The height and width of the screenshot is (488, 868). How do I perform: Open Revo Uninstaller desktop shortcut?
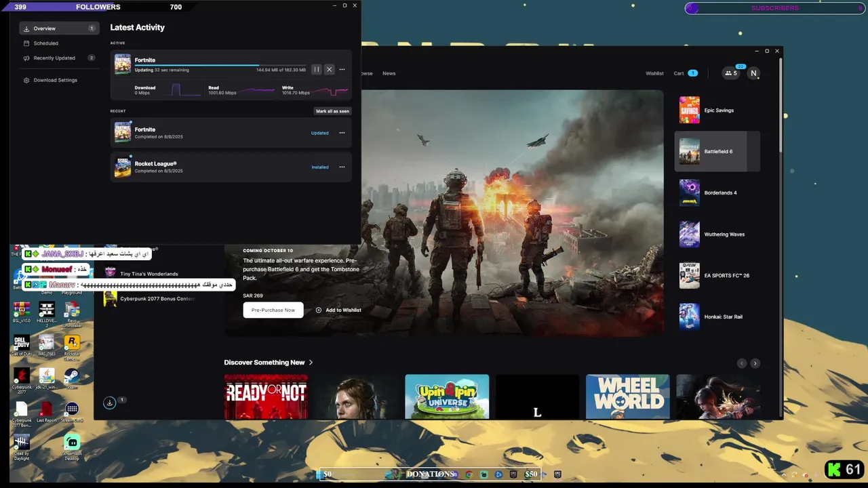tap(72, 314)
